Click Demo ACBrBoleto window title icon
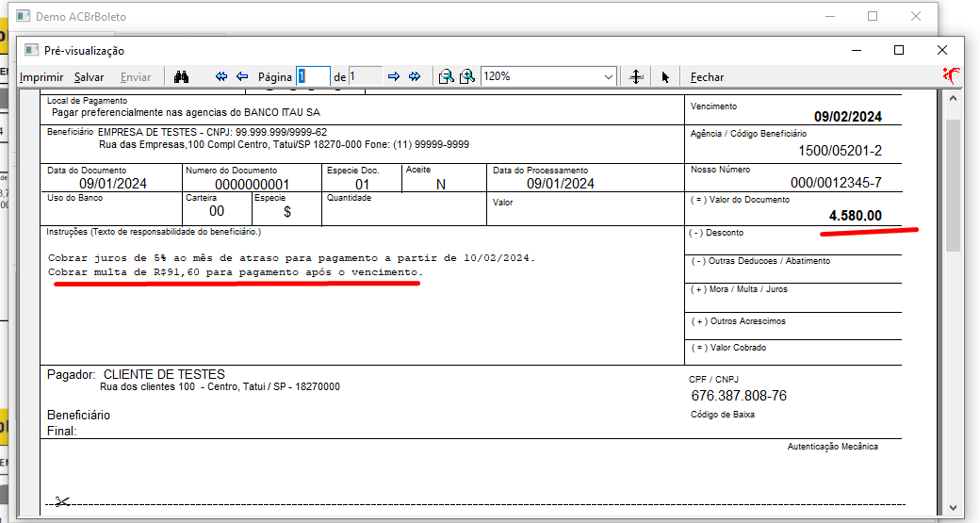 click(24, 16)
